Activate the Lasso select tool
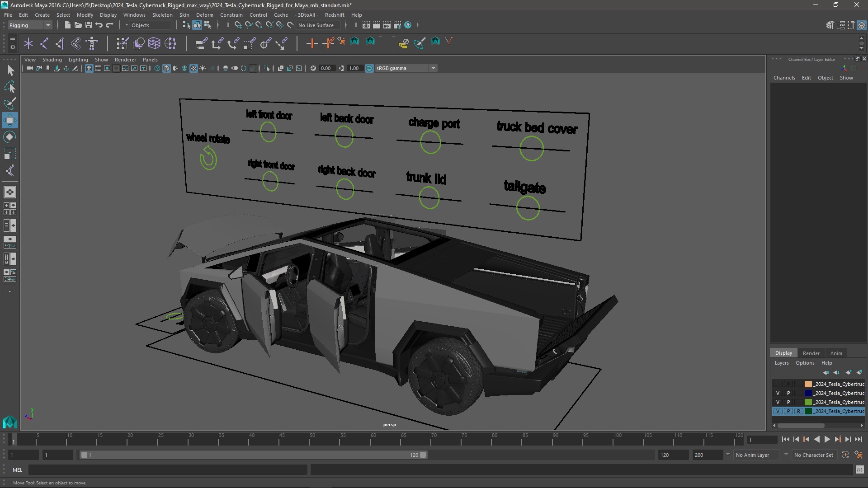868x488 pixels. [10, 87]
